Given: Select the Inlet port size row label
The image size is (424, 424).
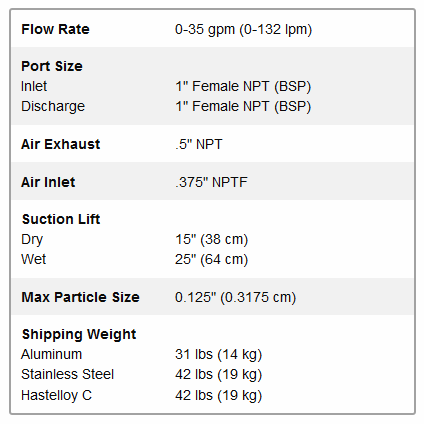Looking at the screenshot, I should point(34,86).
